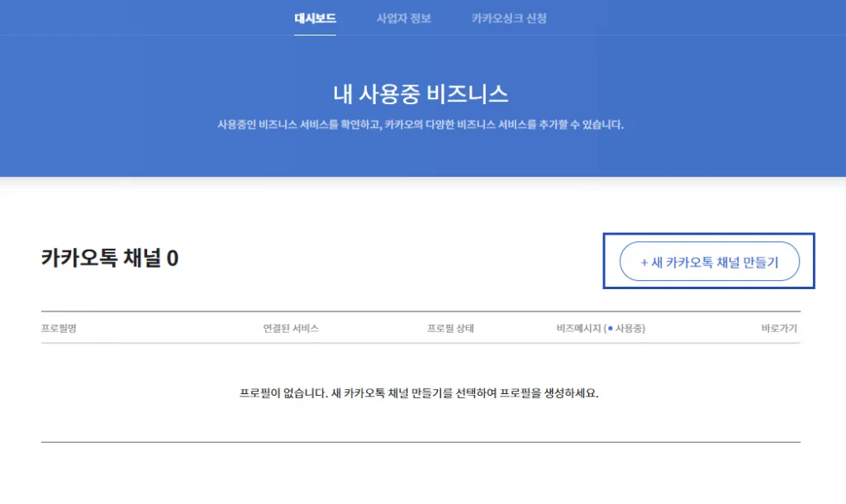This screenshot has height=504, width=846.
Task: Click the 프로필명 column header
Action: click(x=59, y=328)
